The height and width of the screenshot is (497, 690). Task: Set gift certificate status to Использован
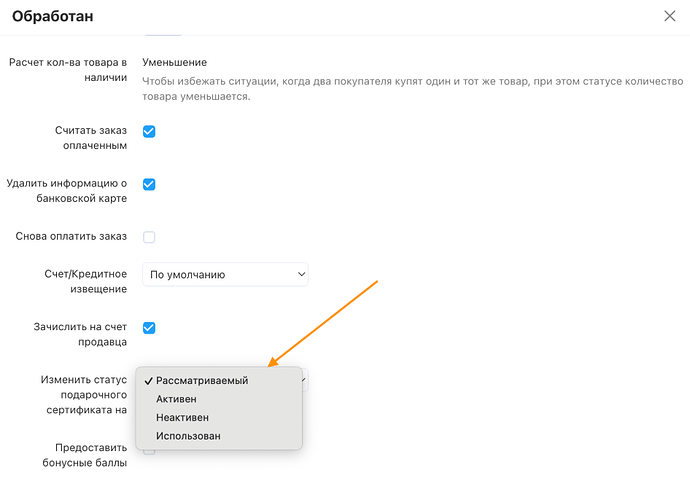188,436
